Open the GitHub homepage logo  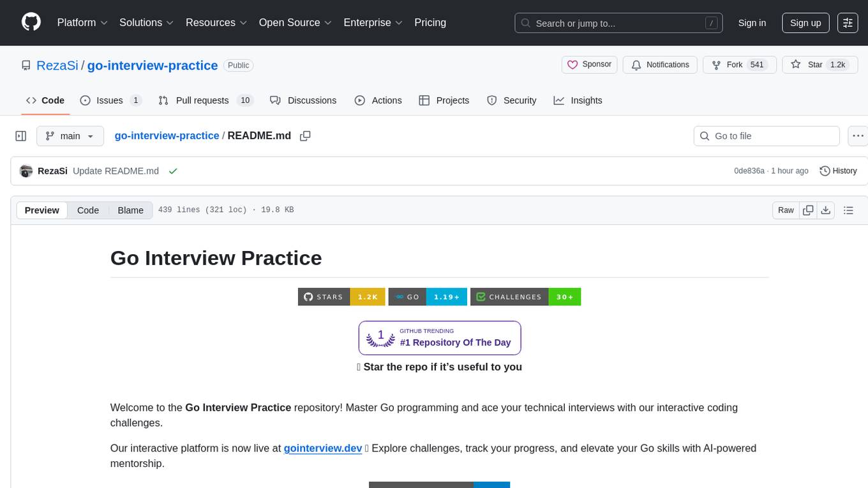click(x=31, y=22)
